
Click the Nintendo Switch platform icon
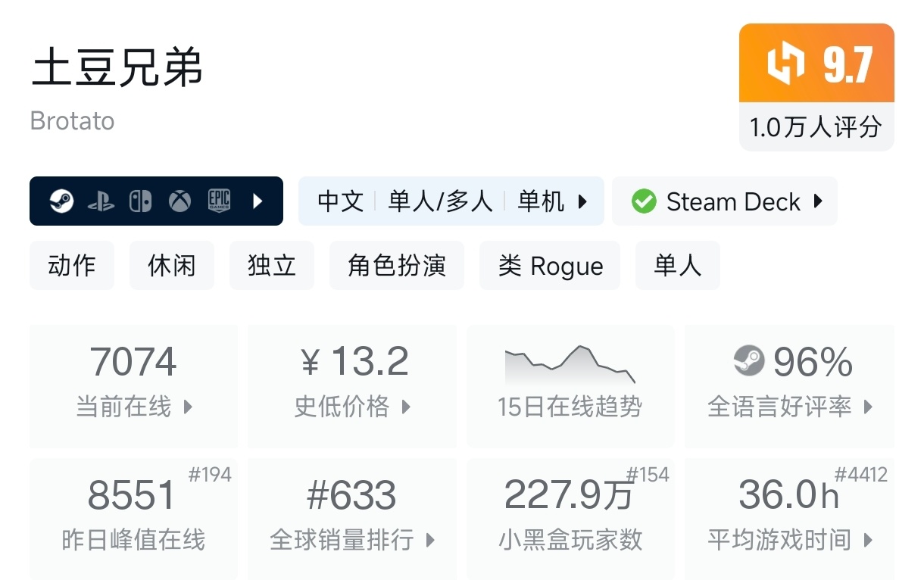click(x=140, y=201)
